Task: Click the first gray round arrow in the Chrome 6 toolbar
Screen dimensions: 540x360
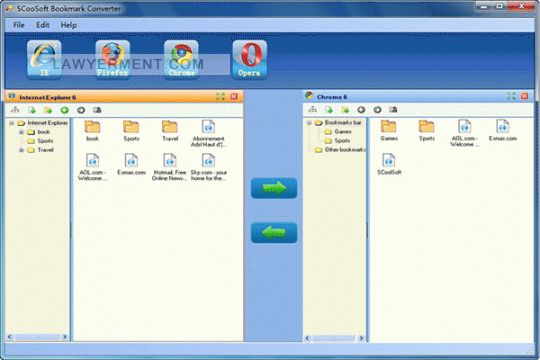Action: [x=361, y=110]
